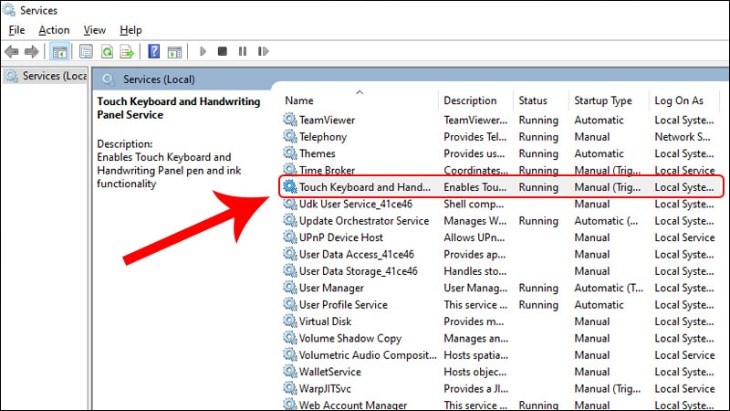Open Properties via toolbar icon
Viewport: 730px width, 411px height.
(85, 51)
